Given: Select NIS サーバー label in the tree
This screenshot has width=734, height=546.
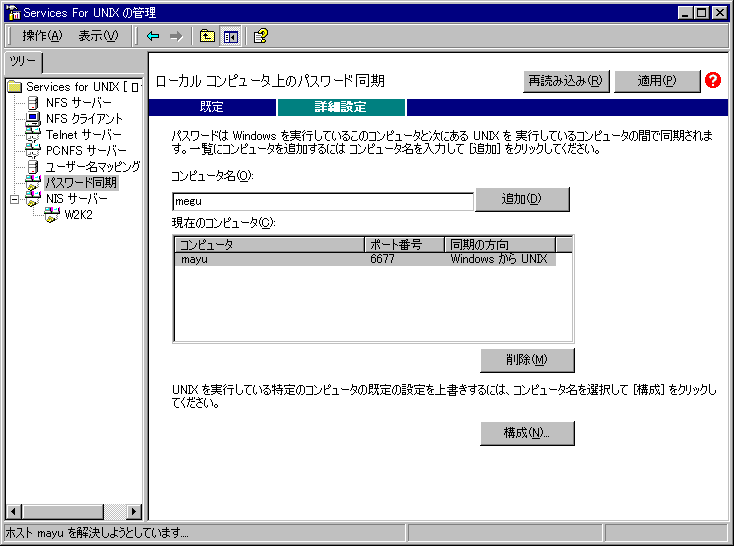Looking at the screenshot, I should (x=77, y=199).
